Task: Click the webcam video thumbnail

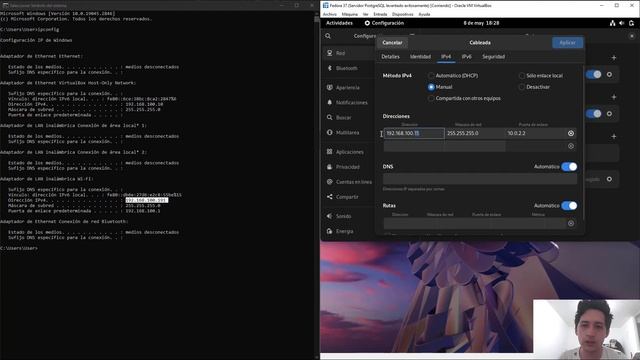Action: [586, 329]
